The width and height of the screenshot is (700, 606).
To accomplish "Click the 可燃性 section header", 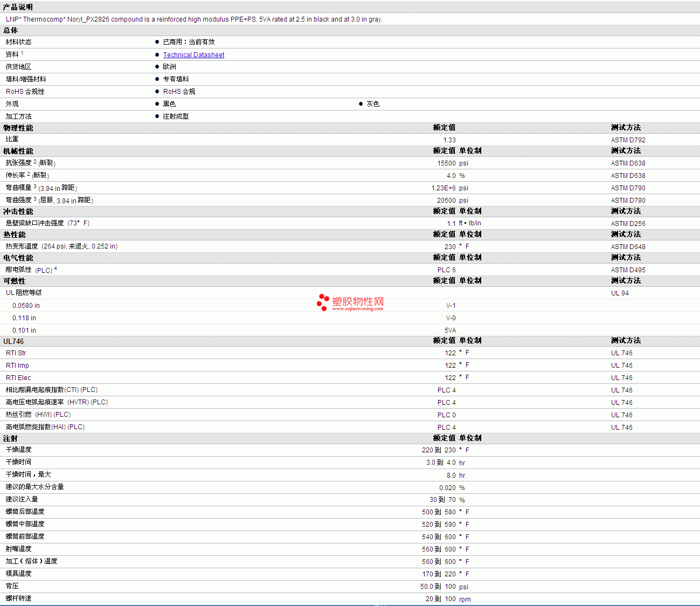I will [x=14, y=281].
